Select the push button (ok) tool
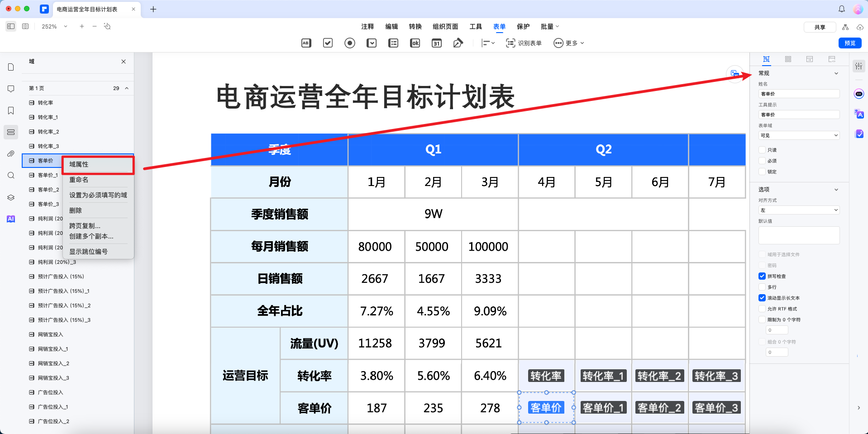This screenshot has height=434, width=868. 415,43
